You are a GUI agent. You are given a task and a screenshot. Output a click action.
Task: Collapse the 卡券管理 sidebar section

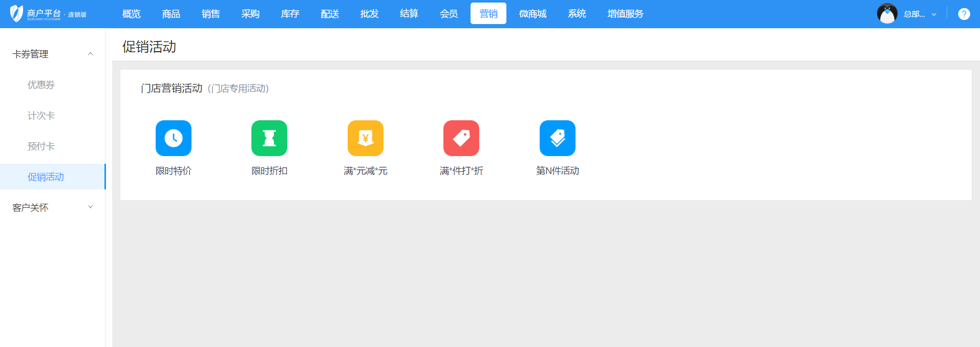91,54
